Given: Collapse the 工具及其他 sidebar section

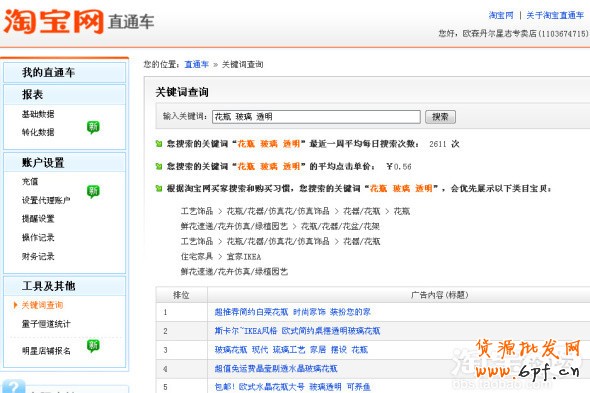Looking at the screenshot, I should [x=64, y=286].
